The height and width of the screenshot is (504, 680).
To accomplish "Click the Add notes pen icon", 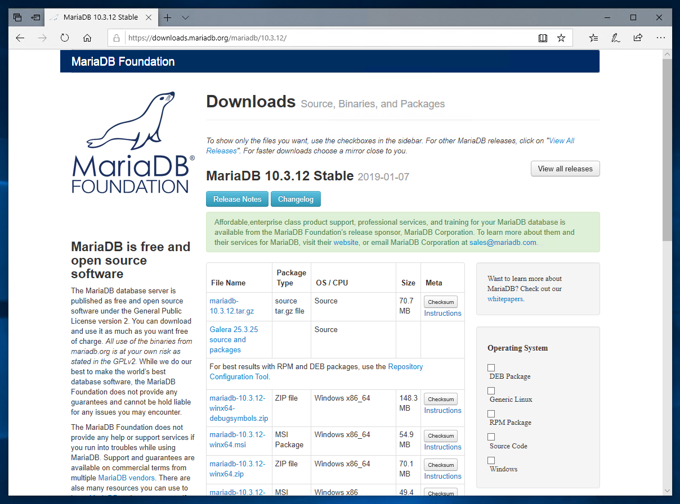I will pyautogui.click(x=615, y=38).
